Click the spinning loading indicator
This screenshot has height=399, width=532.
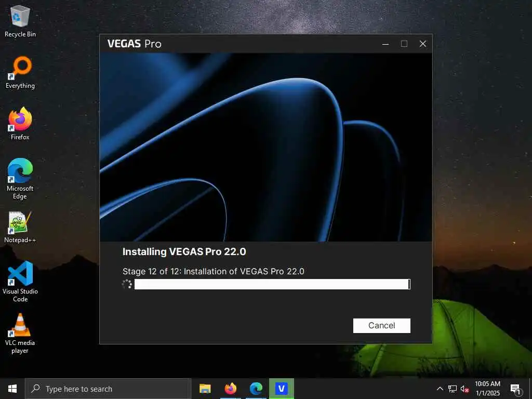127,284
